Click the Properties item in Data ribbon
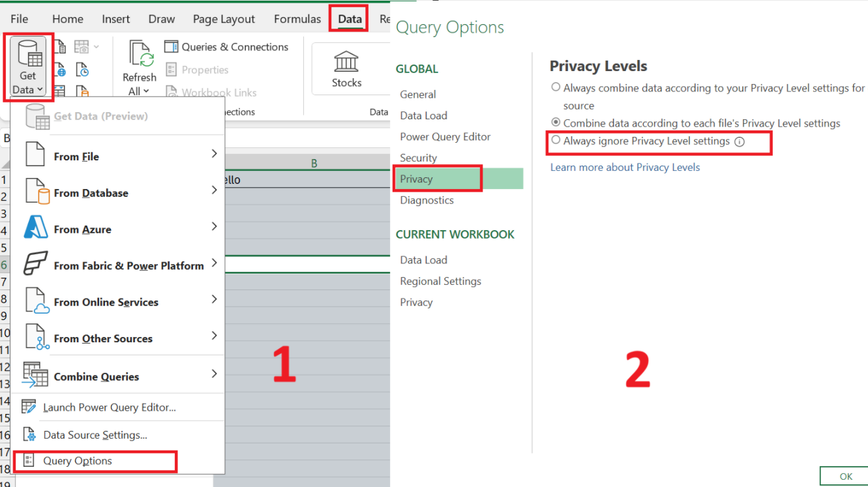Viewport: 868px width, 487px height. click(x=196, y=70)
